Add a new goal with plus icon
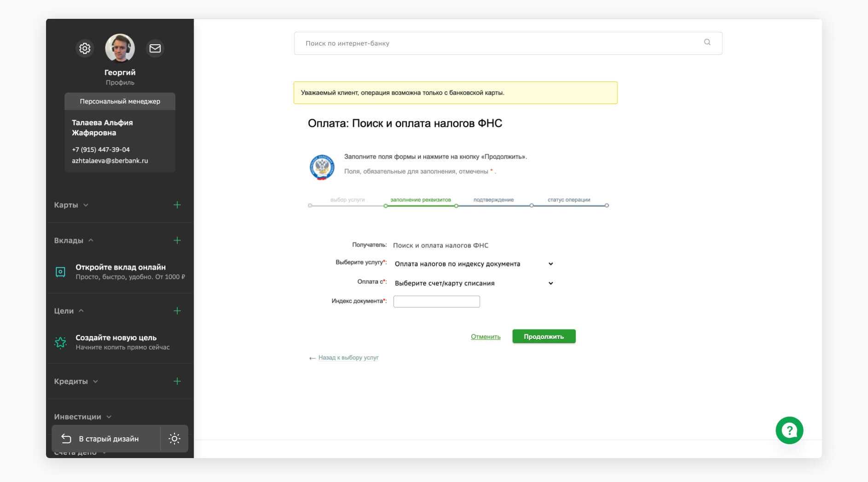 coord(177,311)
